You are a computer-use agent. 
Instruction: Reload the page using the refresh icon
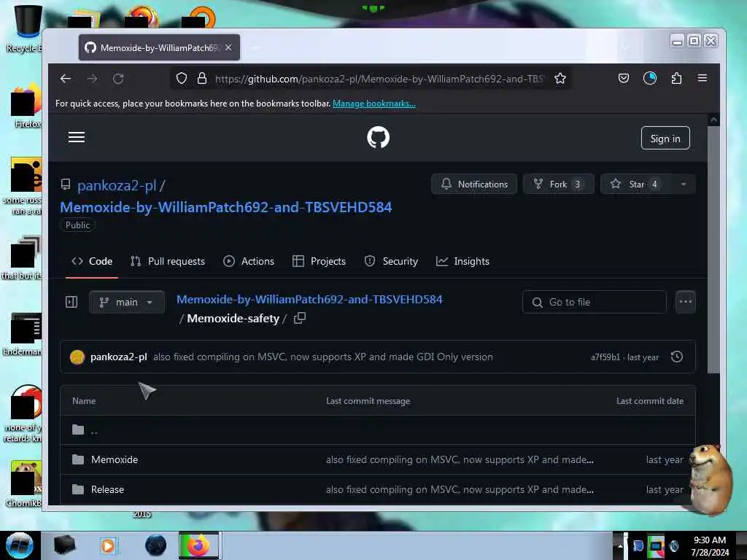coord(118,79)
